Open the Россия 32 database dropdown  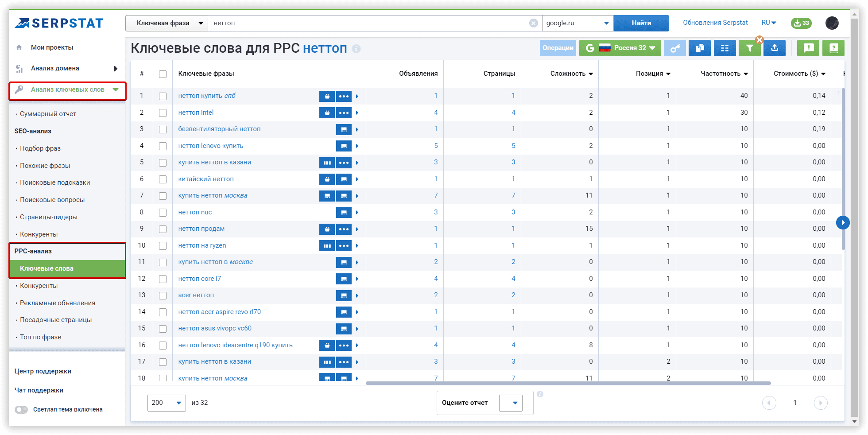(x=620, y=48)
